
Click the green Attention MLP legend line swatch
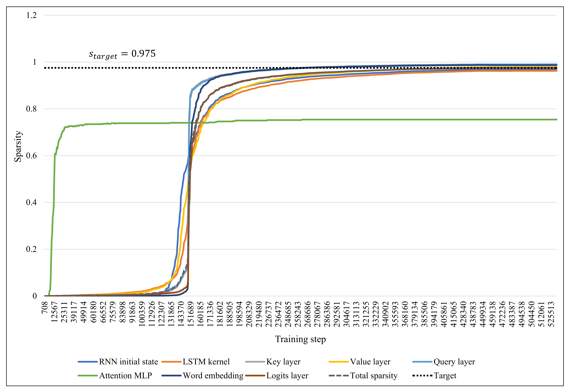(x=88, y=376)
